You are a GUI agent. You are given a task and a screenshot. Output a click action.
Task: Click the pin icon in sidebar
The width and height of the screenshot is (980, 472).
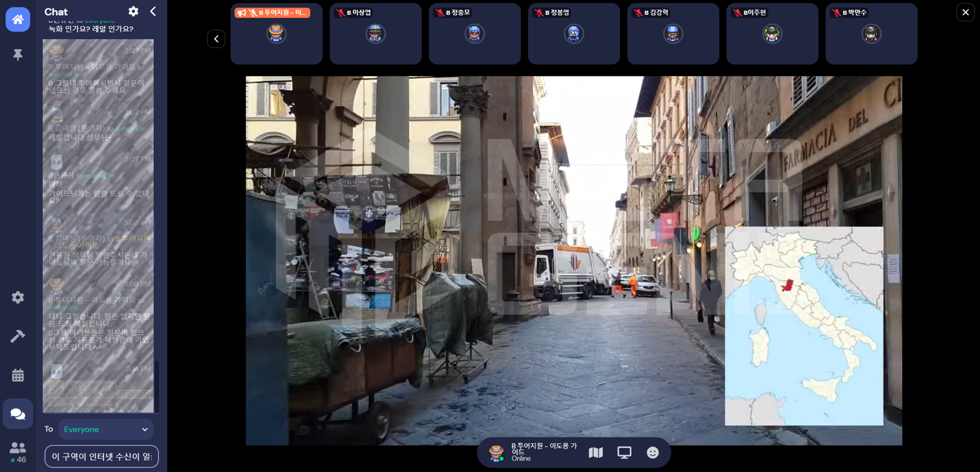point(18,55)
